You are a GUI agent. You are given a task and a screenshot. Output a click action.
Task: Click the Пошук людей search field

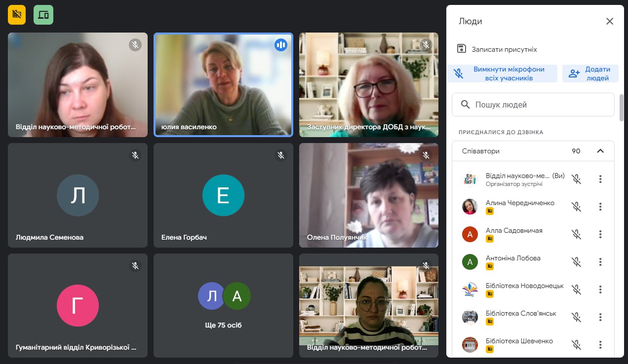coord(533,105)
